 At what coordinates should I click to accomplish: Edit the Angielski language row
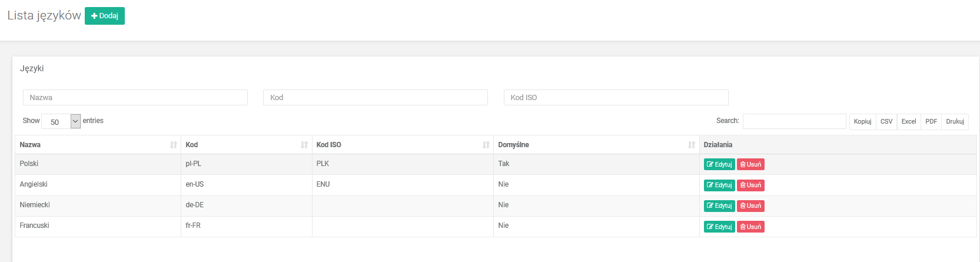point(719,185)
